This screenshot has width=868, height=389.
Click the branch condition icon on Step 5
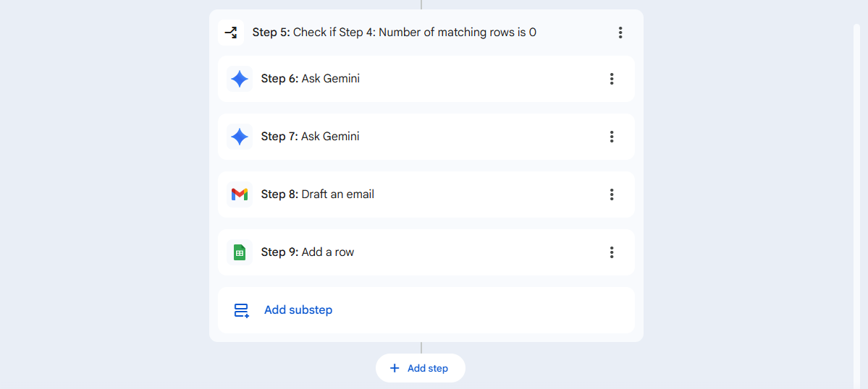pyautogui.click(x=230, y=33)
